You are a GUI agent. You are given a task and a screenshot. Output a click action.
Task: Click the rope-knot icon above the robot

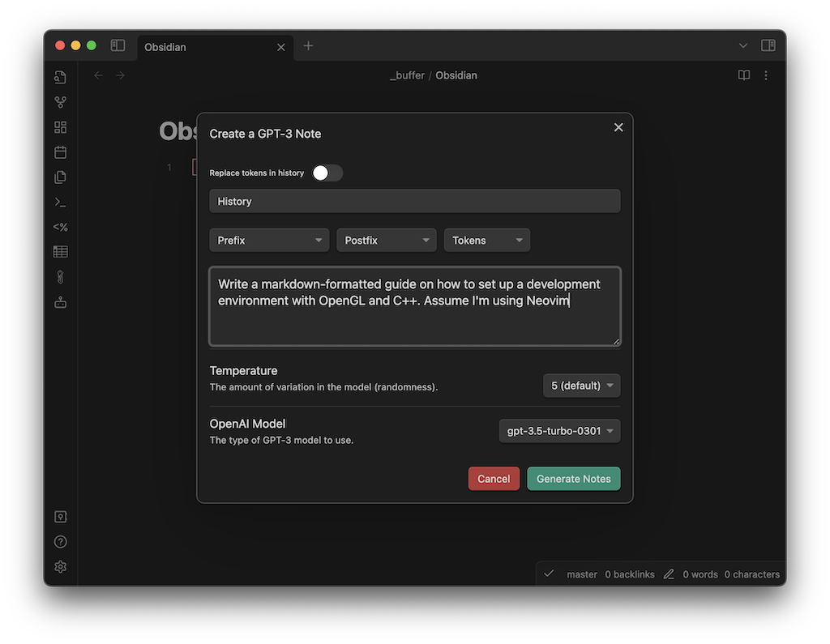click(60, 277)
